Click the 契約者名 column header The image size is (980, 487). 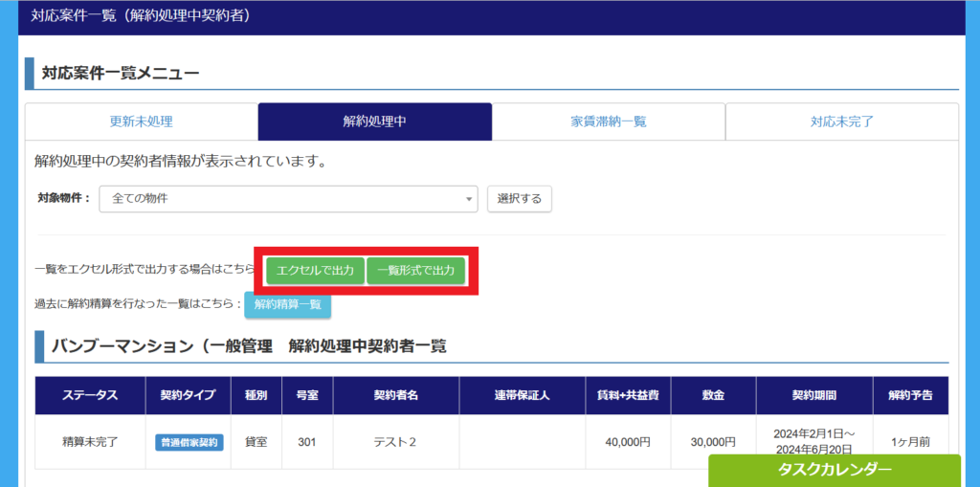[x=394, y=395]
